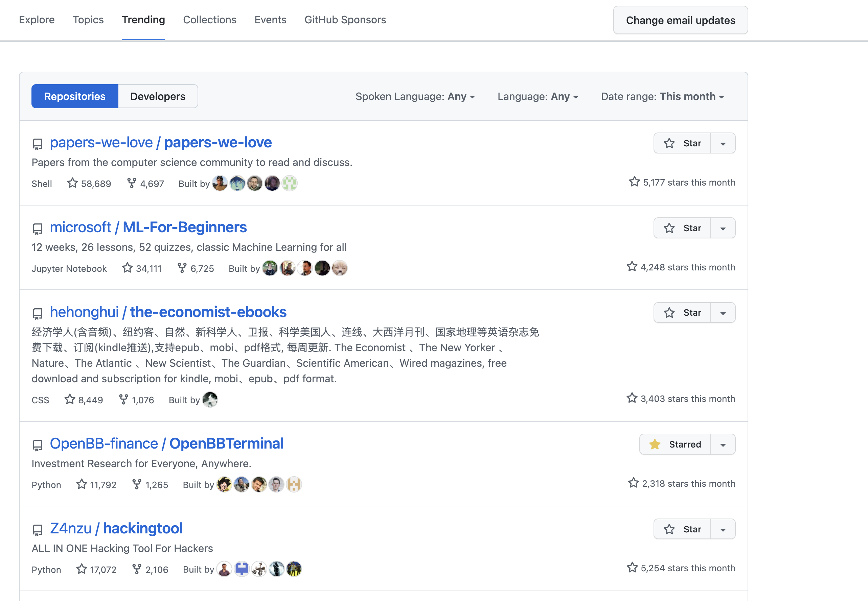
Task: Click repository icon beside OpenBBTerminal title
Action: [38, 445]
